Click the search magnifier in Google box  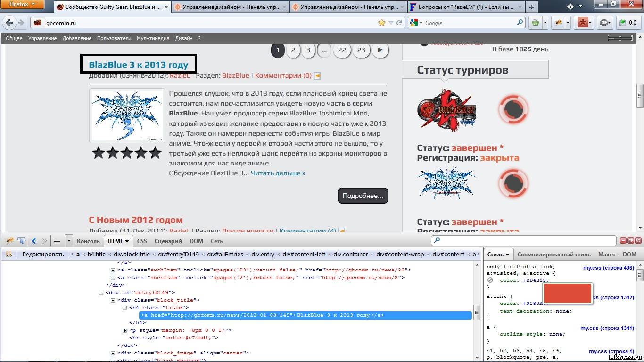click(x=520, y=23)
